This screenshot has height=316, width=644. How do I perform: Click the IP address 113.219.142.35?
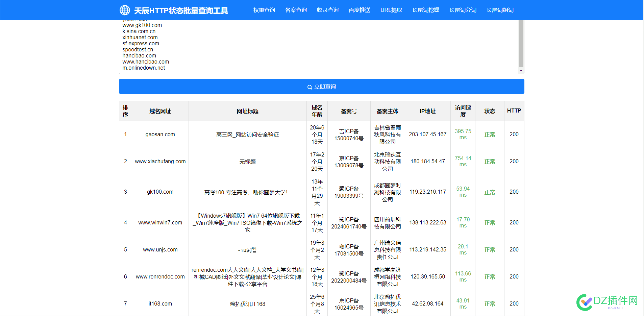pos(428,250)
